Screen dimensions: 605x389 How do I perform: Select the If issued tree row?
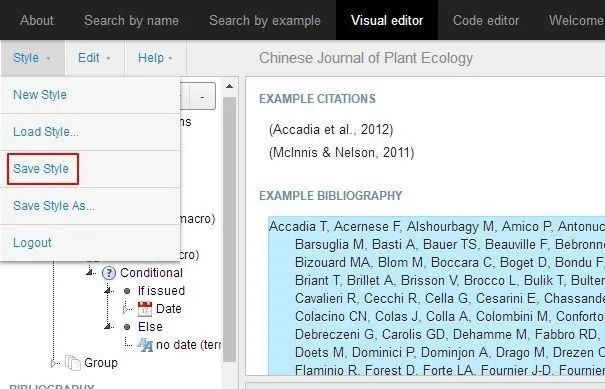click(x=161, y=291)
